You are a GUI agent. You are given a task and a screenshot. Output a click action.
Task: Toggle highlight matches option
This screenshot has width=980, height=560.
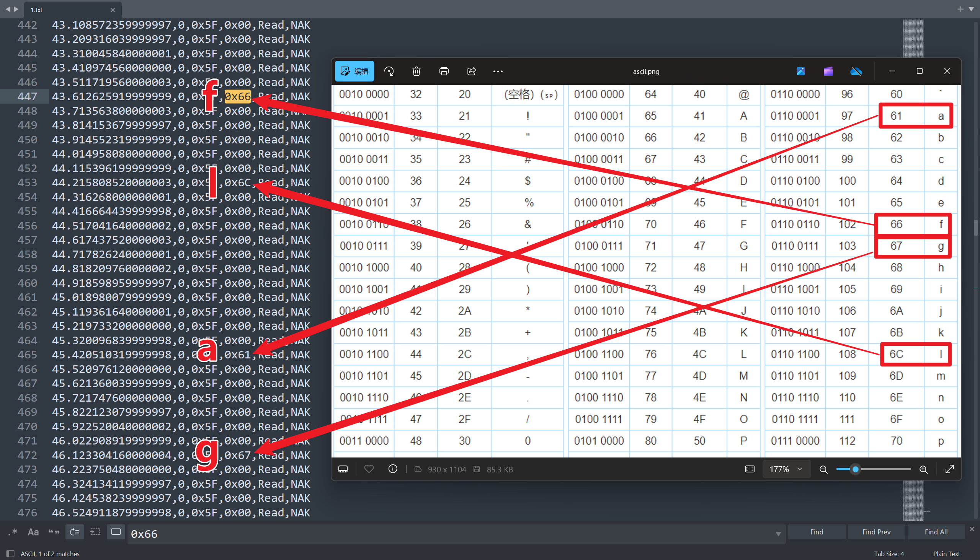(116, 532)
